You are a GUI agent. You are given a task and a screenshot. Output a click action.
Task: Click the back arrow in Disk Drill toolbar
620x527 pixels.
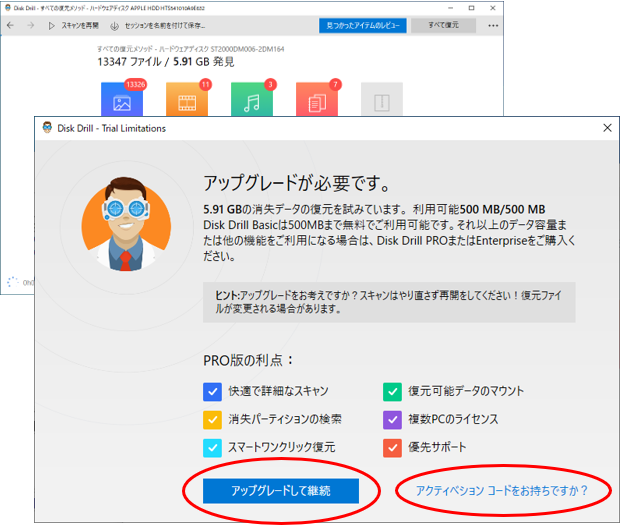click(x=10, y=25)
